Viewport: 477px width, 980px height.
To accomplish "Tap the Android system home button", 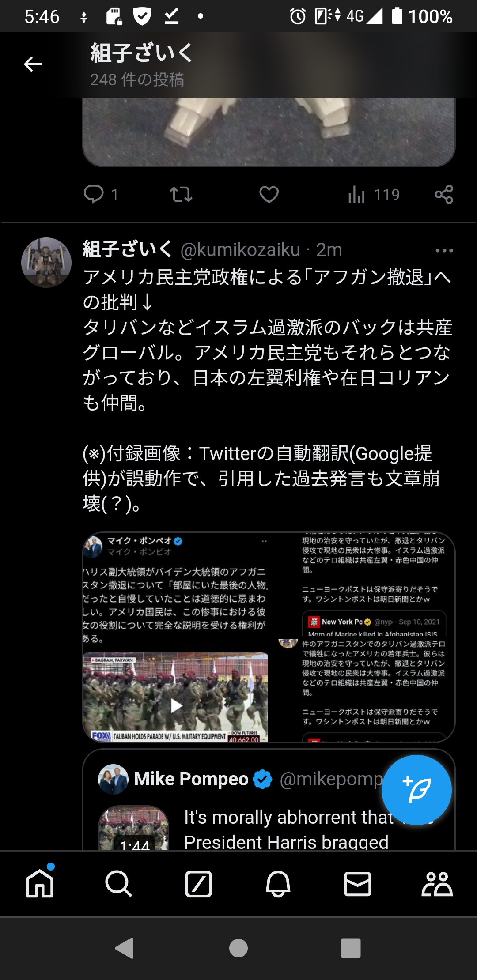I will (238, 948).
